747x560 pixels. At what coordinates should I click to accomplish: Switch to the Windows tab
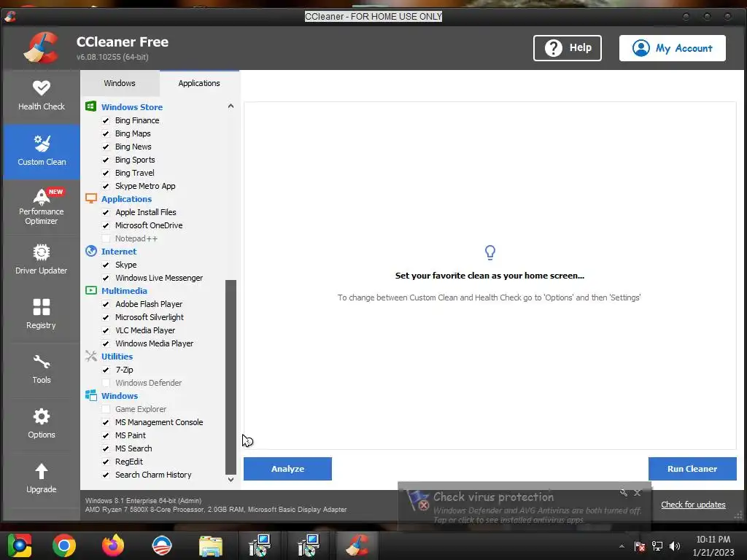(120, 83)
